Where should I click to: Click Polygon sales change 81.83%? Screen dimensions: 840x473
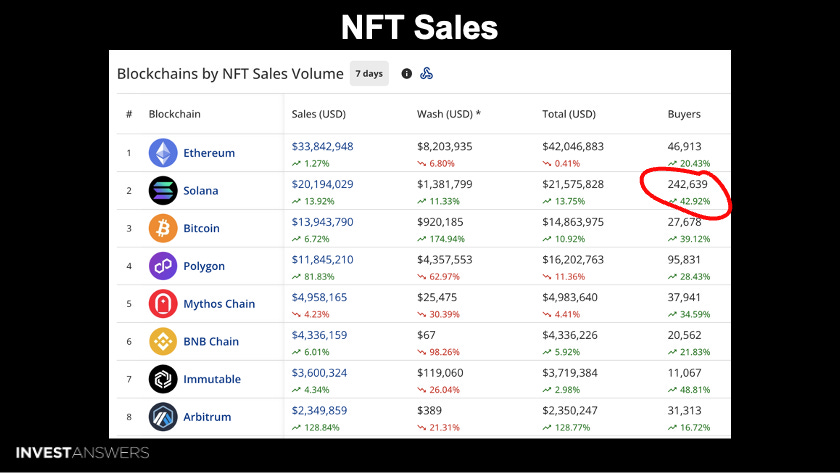(x=313, y=276)
